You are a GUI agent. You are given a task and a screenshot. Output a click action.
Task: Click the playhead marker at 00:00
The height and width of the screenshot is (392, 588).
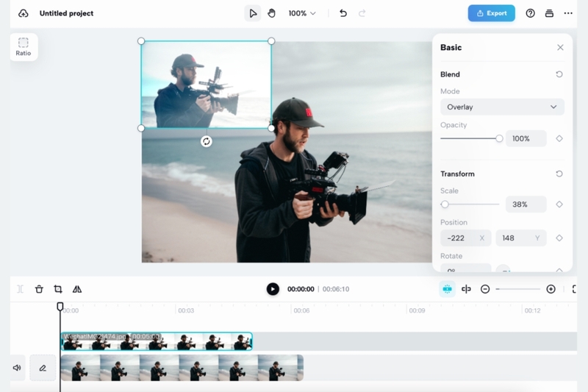click(x=60, y=307)
